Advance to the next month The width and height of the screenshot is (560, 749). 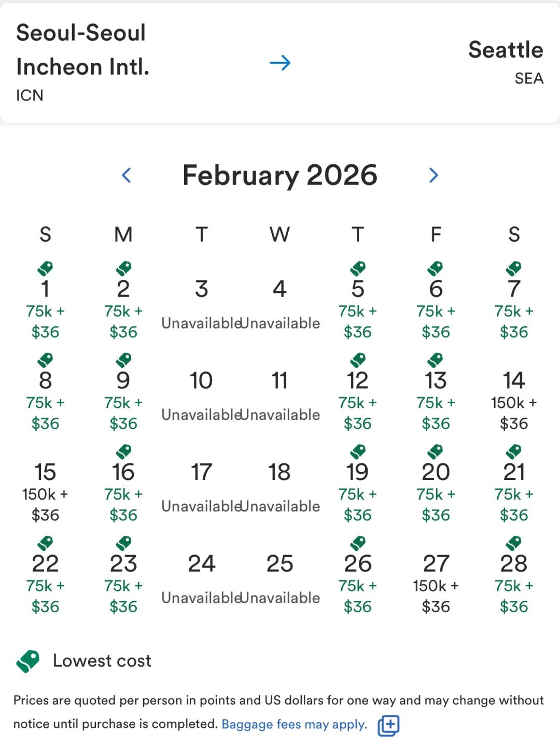point(433,175)
